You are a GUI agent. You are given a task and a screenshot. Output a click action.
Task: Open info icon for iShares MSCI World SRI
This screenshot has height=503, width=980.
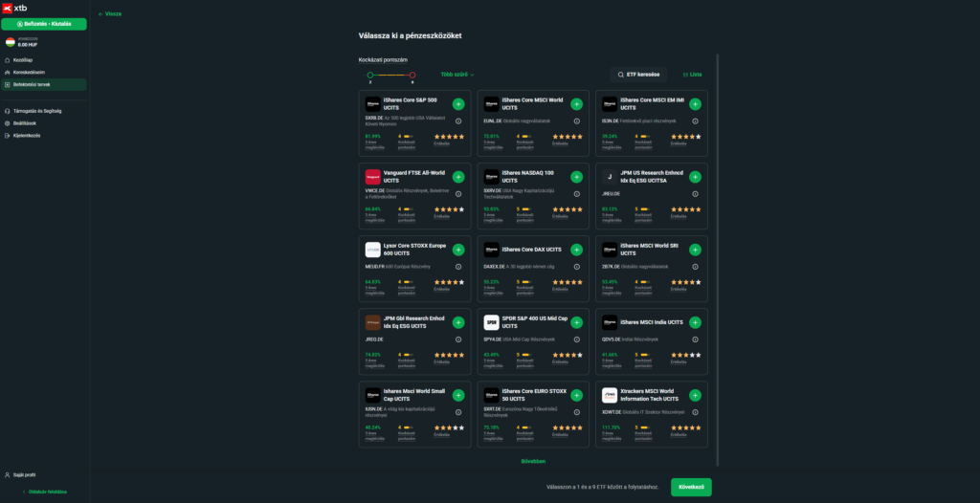click(695, 267)
